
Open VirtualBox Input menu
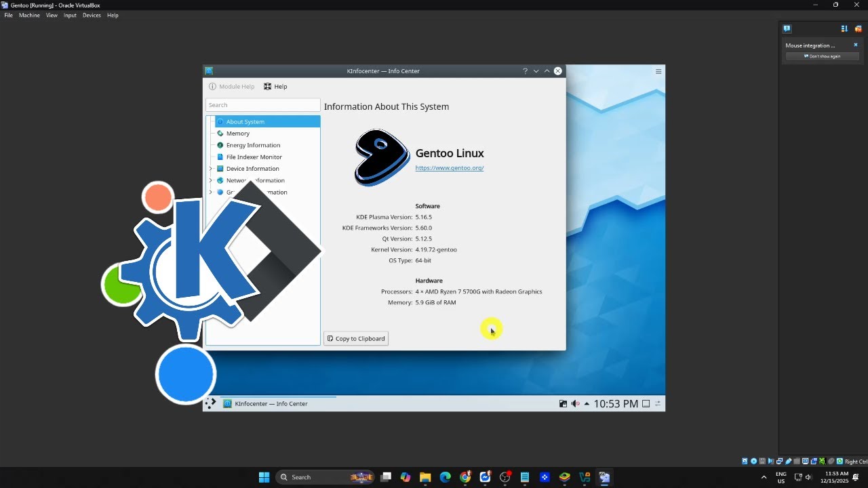tap(70, 15)
